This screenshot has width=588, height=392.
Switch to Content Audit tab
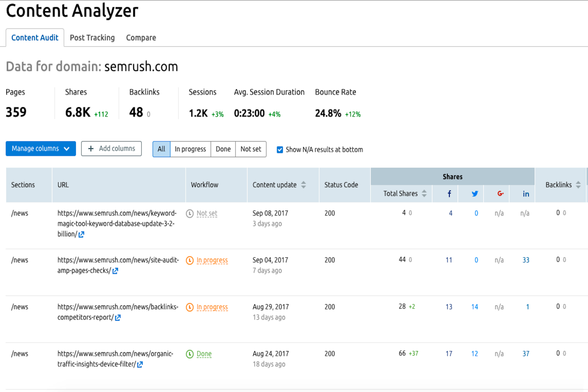tap(35, 38)
